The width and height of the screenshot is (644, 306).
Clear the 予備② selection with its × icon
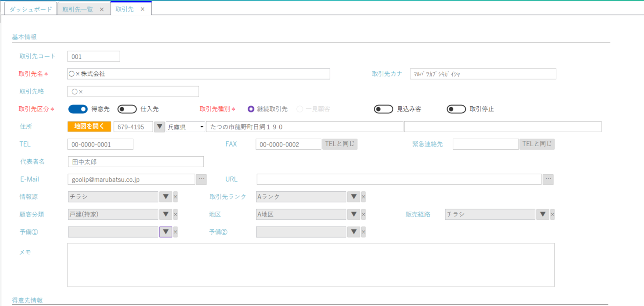pos(363,232)
